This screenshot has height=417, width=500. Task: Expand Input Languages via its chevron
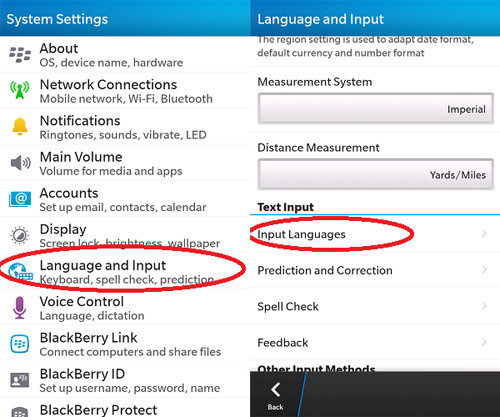pos(484,234)
